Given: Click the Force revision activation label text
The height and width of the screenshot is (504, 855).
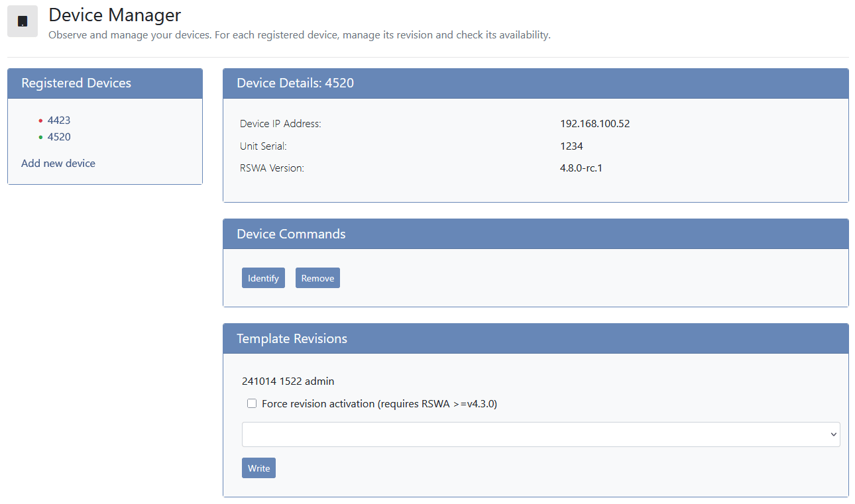Looking at the screenshot, I should [379, 403].
